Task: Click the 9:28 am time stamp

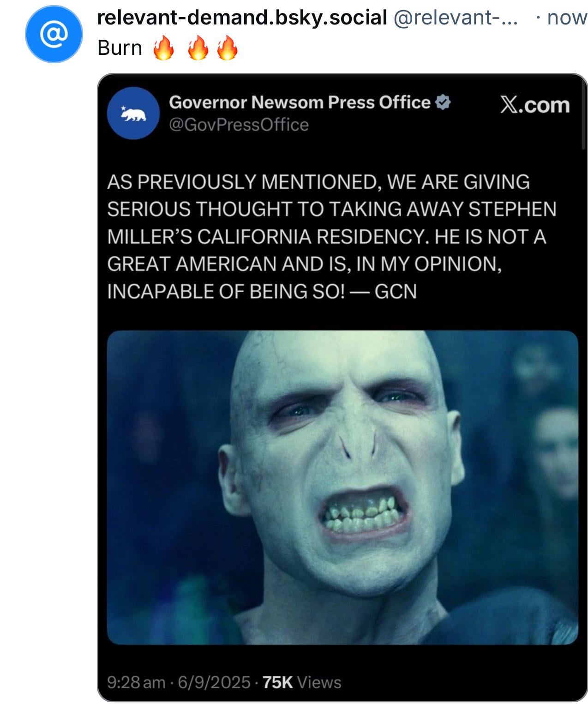Action: [x=136, y=682]
